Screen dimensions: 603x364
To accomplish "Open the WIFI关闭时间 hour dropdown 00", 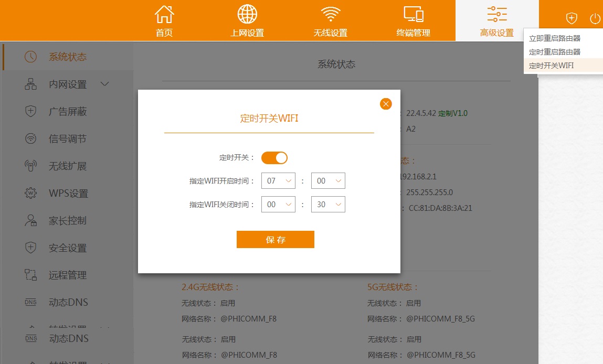I will pyautogui.click(x=279, y=205).
